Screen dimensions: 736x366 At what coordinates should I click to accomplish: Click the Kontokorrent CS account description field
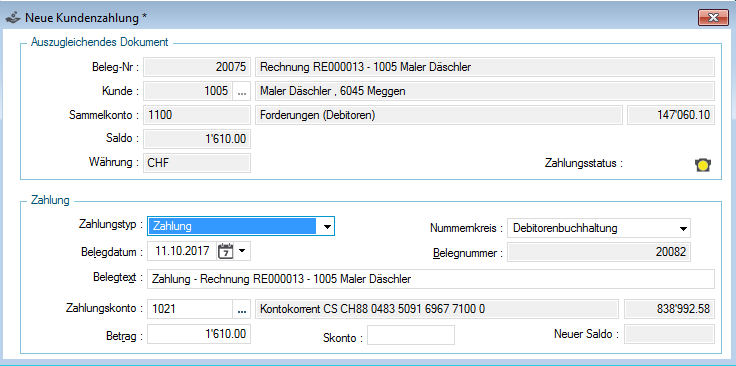tap(436, 309)
